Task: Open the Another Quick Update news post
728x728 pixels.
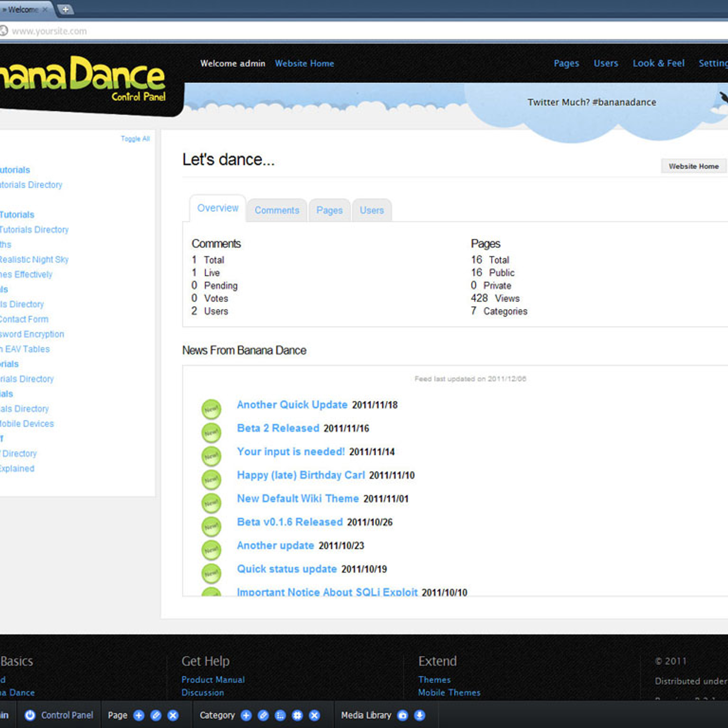Action: click(292, 404)
